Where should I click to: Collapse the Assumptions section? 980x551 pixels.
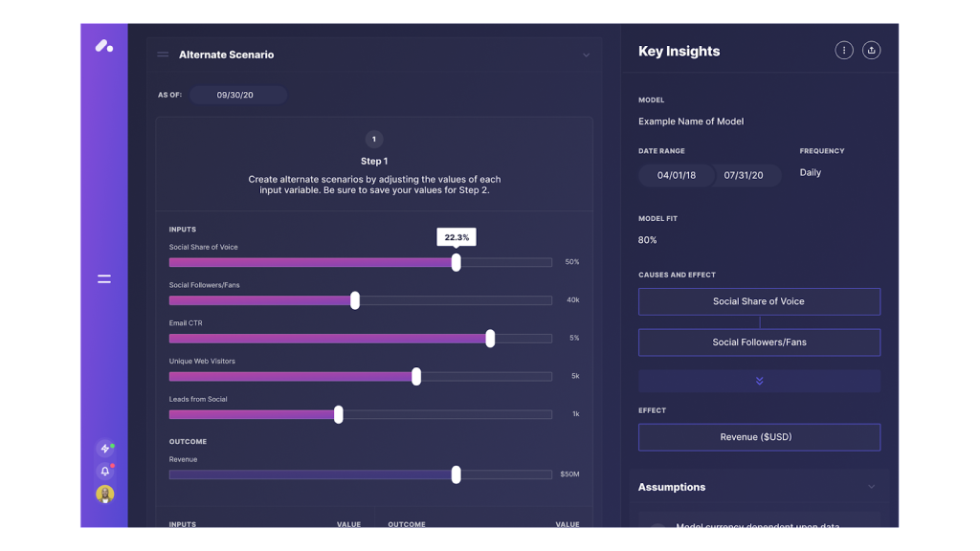(x=871, y=487)
